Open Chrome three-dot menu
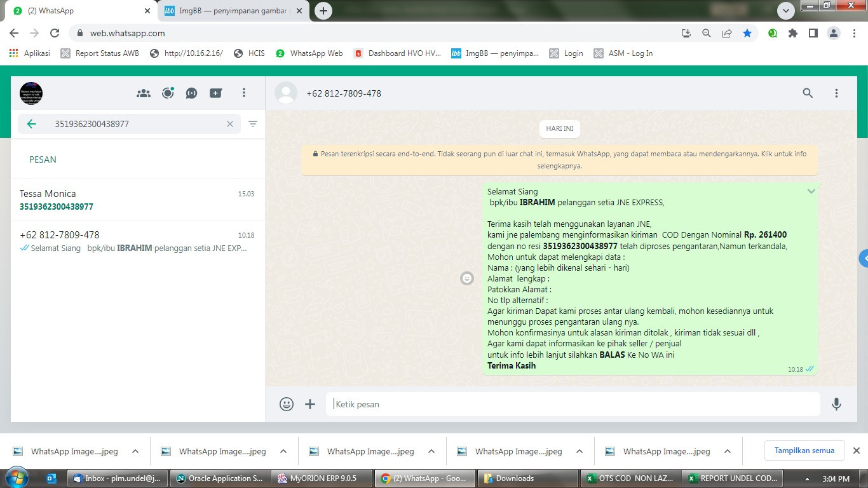 click(854, 33)
